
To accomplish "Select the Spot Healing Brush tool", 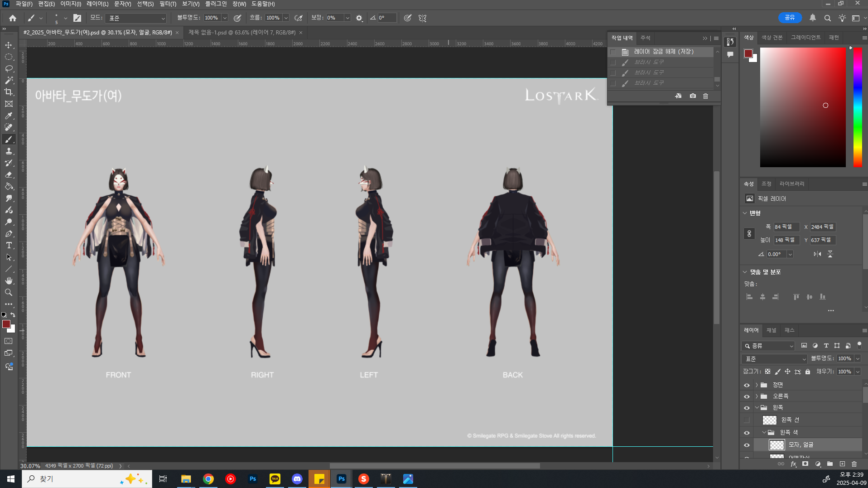I will click(9, 128).
